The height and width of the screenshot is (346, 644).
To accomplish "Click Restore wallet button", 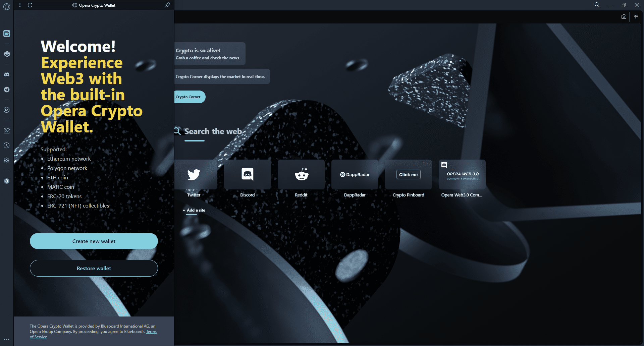I will [x=94, y=268].
